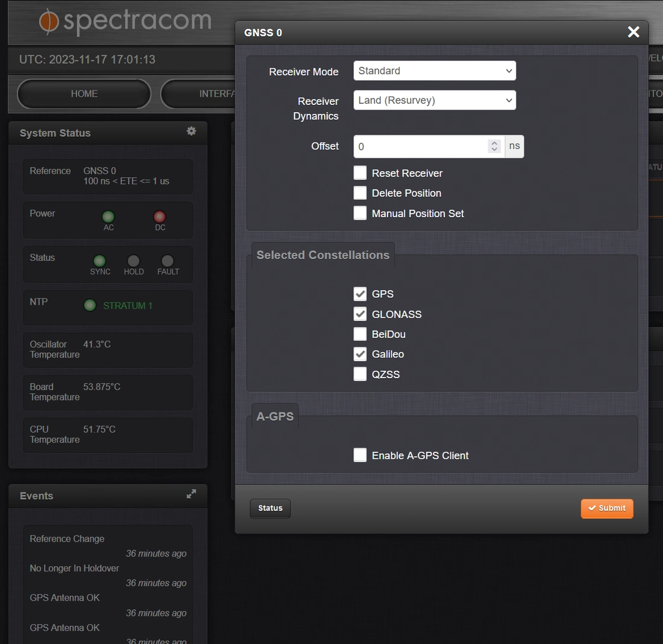Image resolution: width=663 pixels, height=644 pixels.
Task: Enable Manual Position Set checkbox
Action: (x=360, y=213)
